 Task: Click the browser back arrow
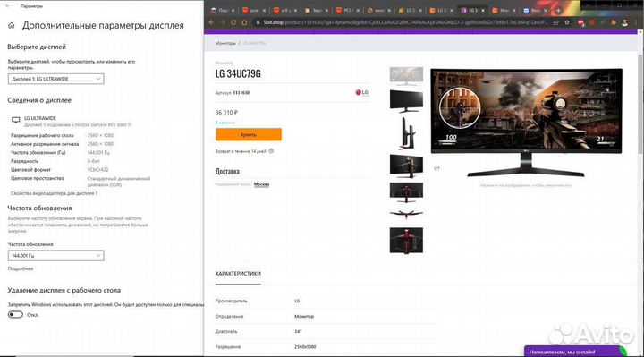pyautogui.click(x=211, y=22)
